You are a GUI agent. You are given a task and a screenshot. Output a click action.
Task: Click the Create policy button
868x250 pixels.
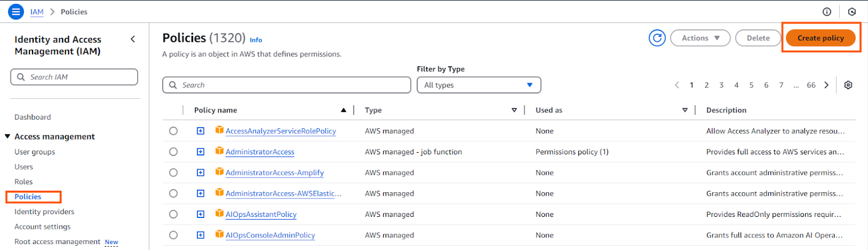coord(821,38)
